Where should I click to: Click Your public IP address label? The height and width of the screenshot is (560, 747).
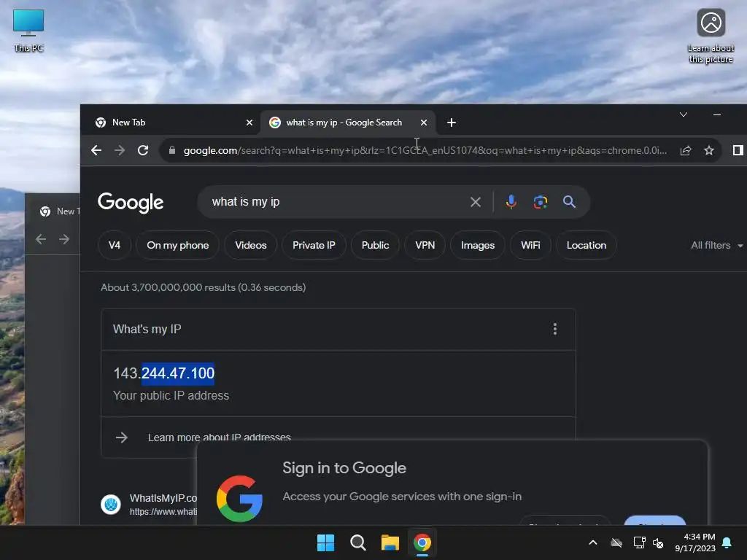(x=171, y=396)
